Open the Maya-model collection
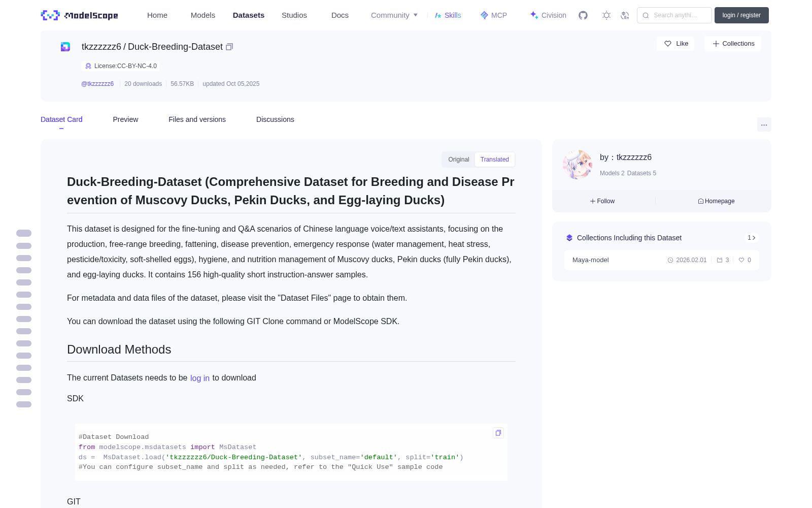Image resolution: width=812 pixels, height=508 pixels. [662, 260]
